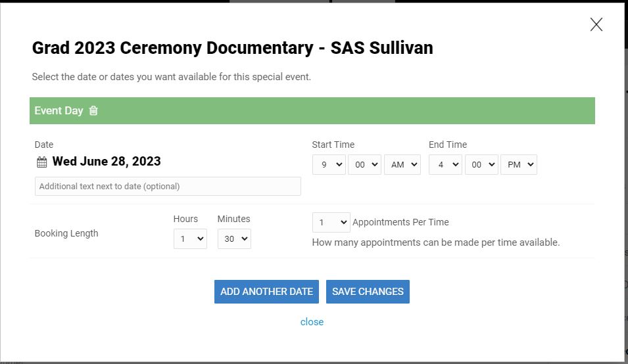Open End Time minutes dropdown showing 00

tap(481, 165)
